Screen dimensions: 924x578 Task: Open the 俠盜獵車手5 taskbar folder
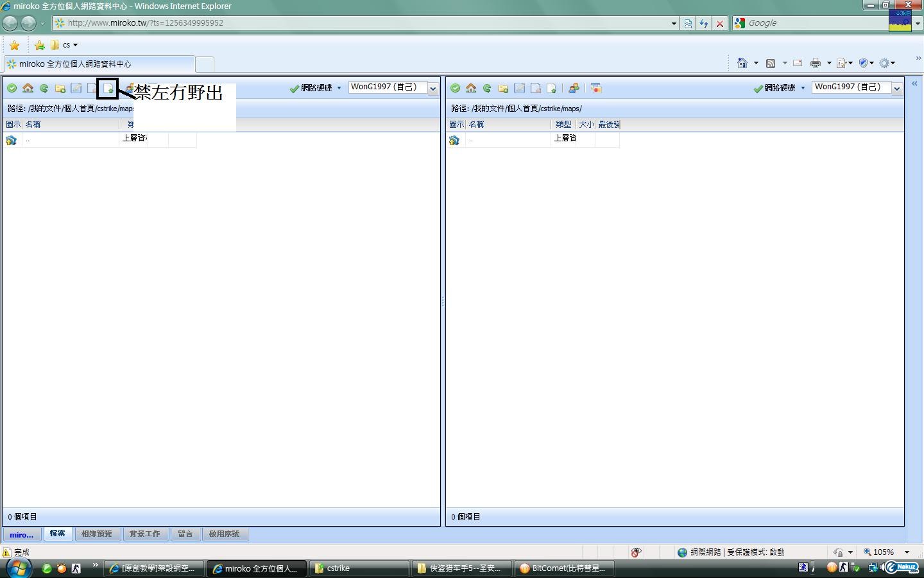point(462,568)
